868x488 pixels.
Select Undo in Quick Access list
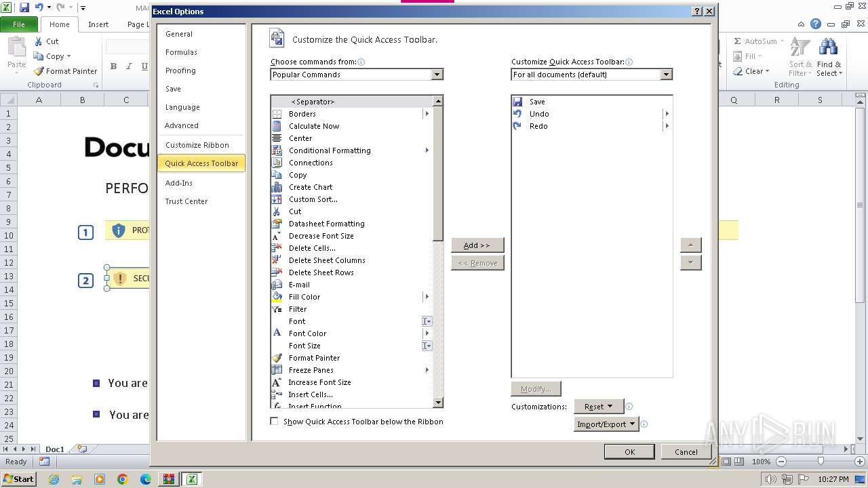591,114
